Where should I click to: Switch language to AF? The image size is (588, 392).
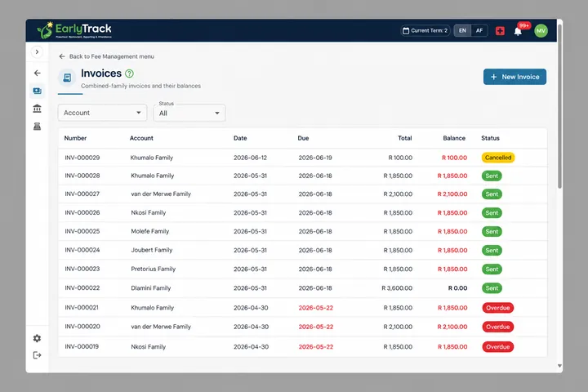pyautogui.click(x=479, y=31)
